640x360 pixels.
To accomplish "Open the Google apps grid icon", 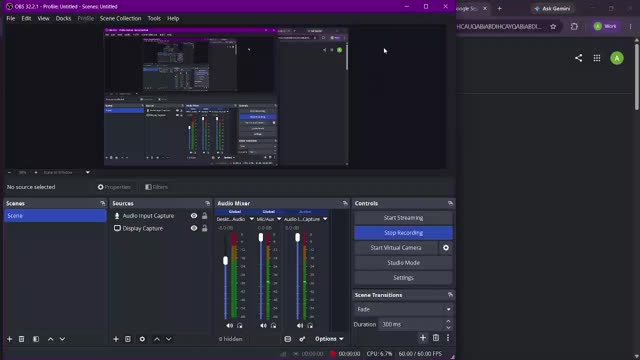I will 597,58.
